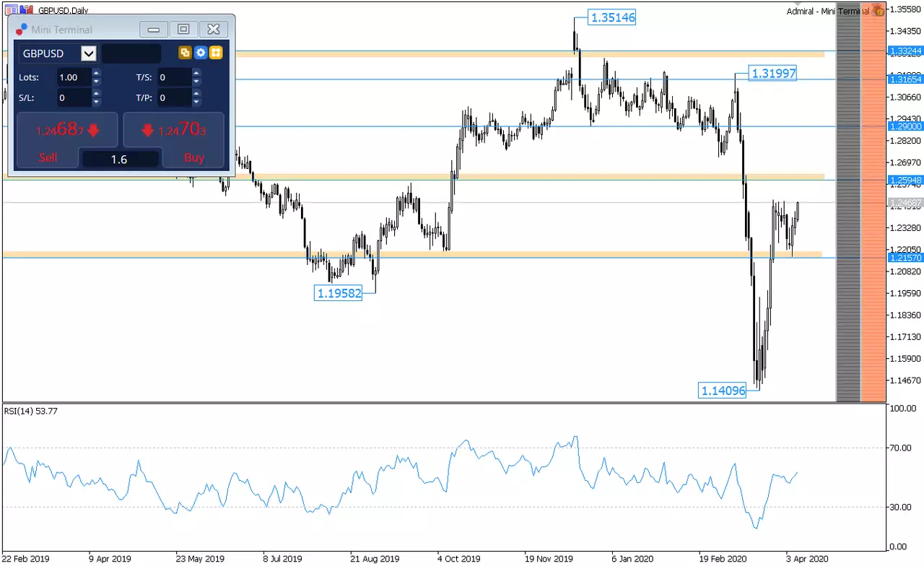Click the chart window icon beside GBPUSD.Daily

coord(11,9)
